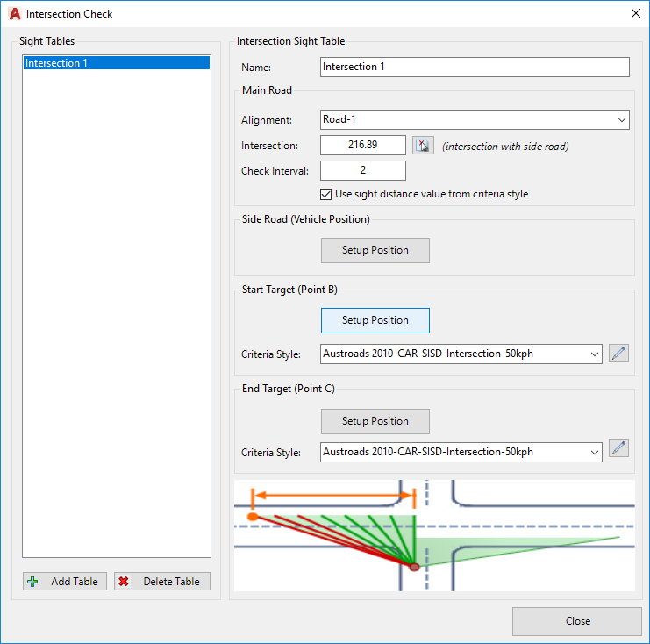This screenshot has height=644, width=650.
Task: Click Setup Position for Start Target (Point B)
Action: click(x=375, y=320)
